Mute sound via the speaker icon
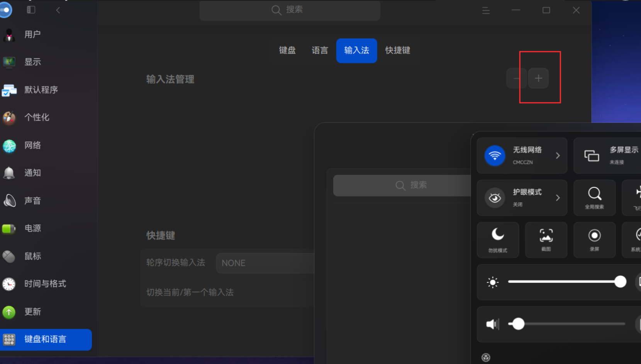This screenshot has height=364, width=641. pos(492,324)
